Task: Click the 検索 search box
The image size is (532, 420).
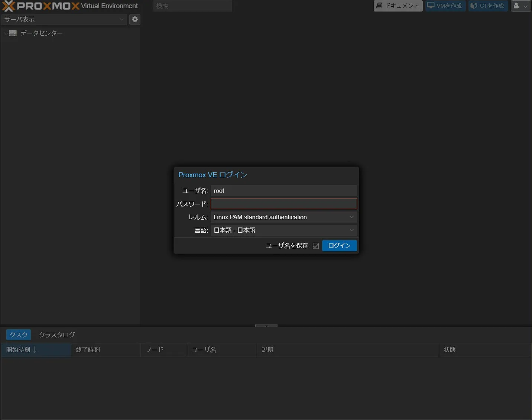Action: point(192,6)
